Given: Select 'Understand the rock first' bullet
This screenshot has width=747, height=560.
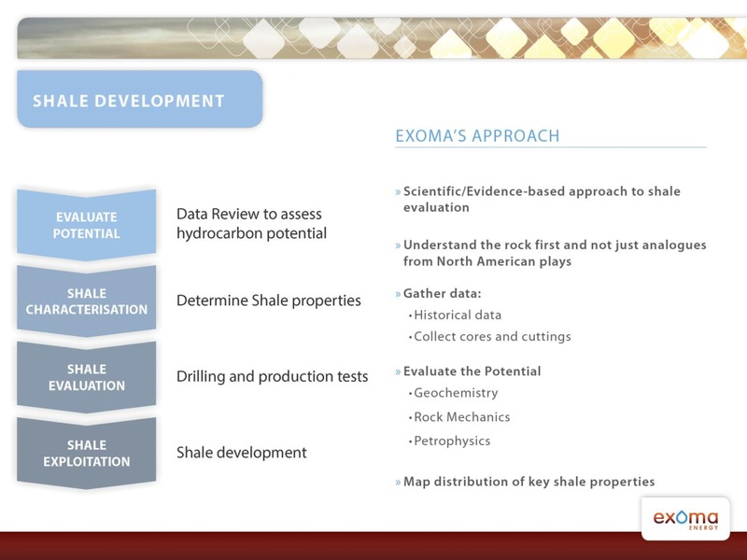Looking at the screenshot, I should point(551,253).
